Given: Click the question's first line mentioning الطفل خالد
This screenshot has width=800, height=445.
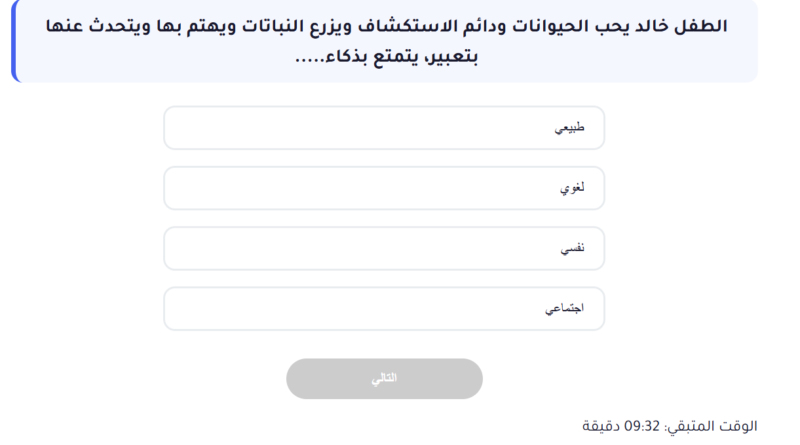Looking at the screenshot, I should coord(386,26).
